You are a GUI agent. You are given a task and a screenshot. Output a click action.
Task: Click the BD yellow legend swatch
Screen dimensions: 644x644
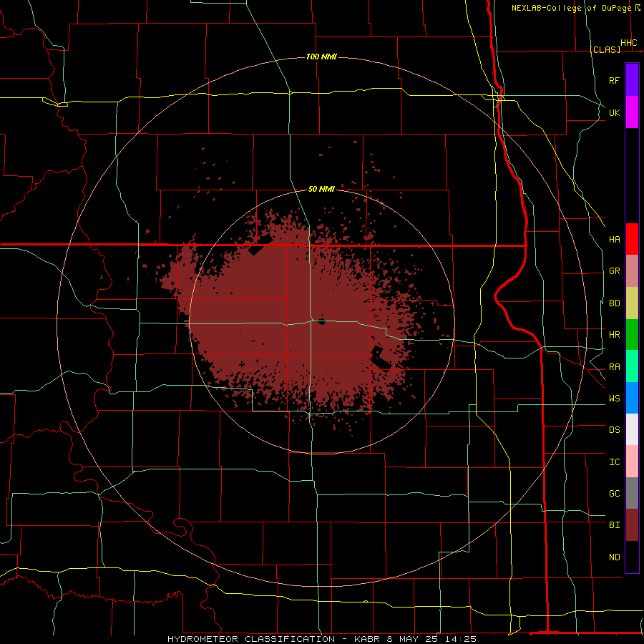click(632, 303)
